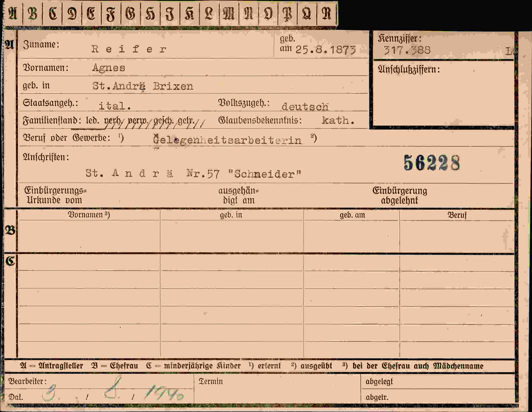
Task: Select the top index tab letter E
Action: point(91,13)
